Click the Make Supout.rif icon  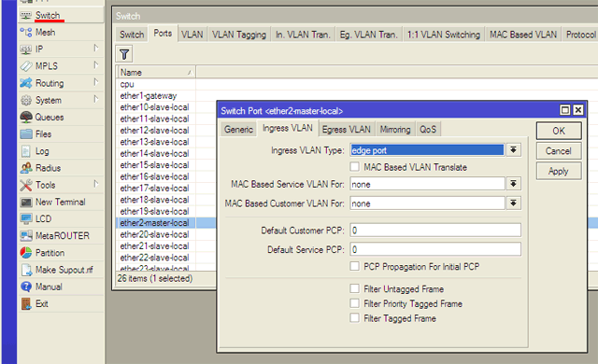tap(26, 270)
